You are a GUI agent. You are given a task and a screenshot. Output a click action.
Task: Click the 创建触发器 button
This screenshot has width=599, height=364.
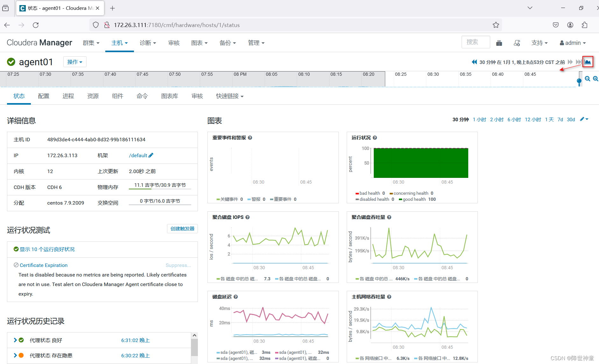[x=182, y=228]
